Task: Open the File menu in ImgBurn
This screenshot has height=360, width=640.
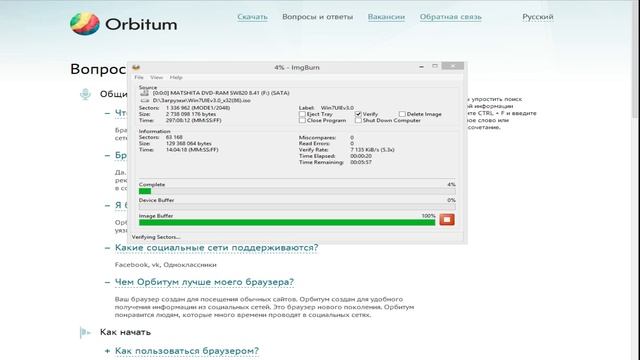Action: (x=139, y=77)
